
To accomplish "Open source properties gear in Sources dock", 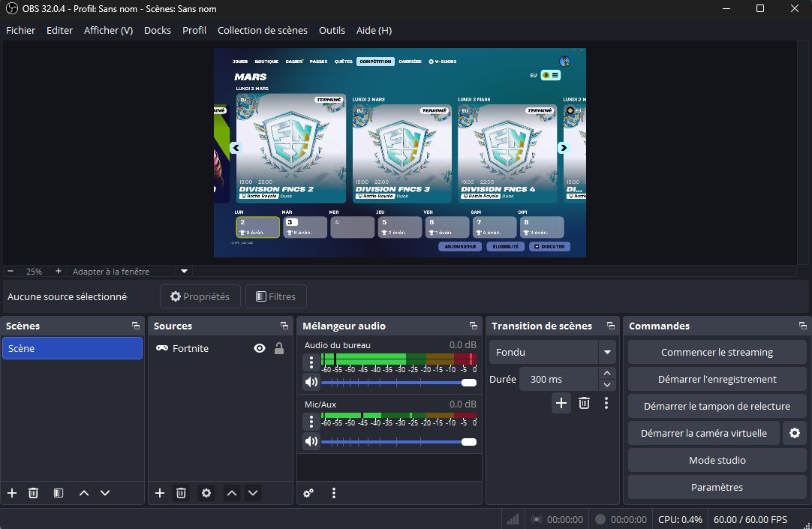I will [x=206, y=493].
